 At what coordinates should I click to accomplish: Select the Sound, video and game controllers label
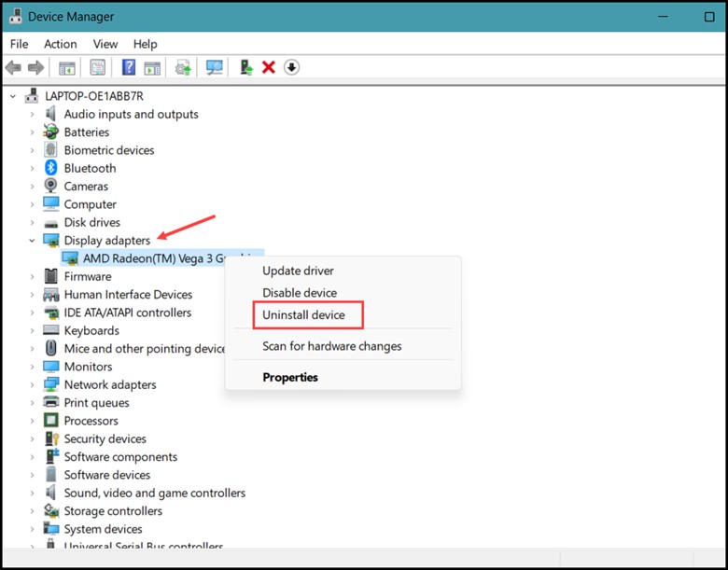(155, 493)
